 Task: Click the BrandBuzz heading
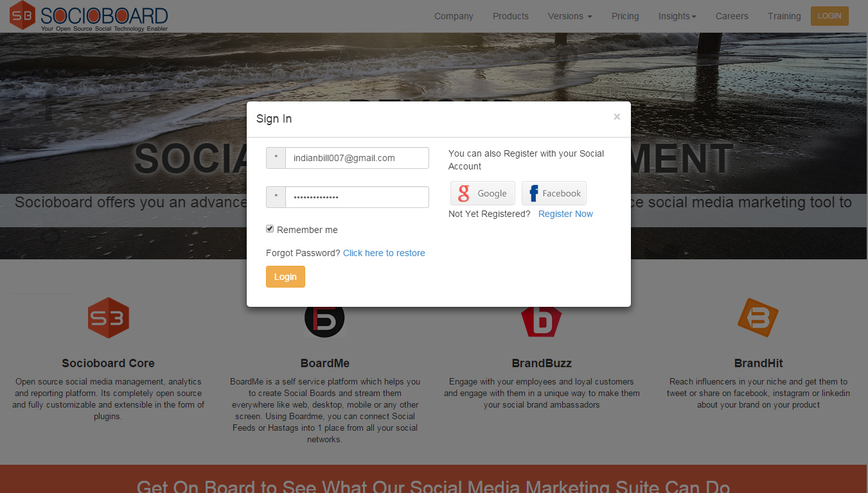click(x=542, y=363)
